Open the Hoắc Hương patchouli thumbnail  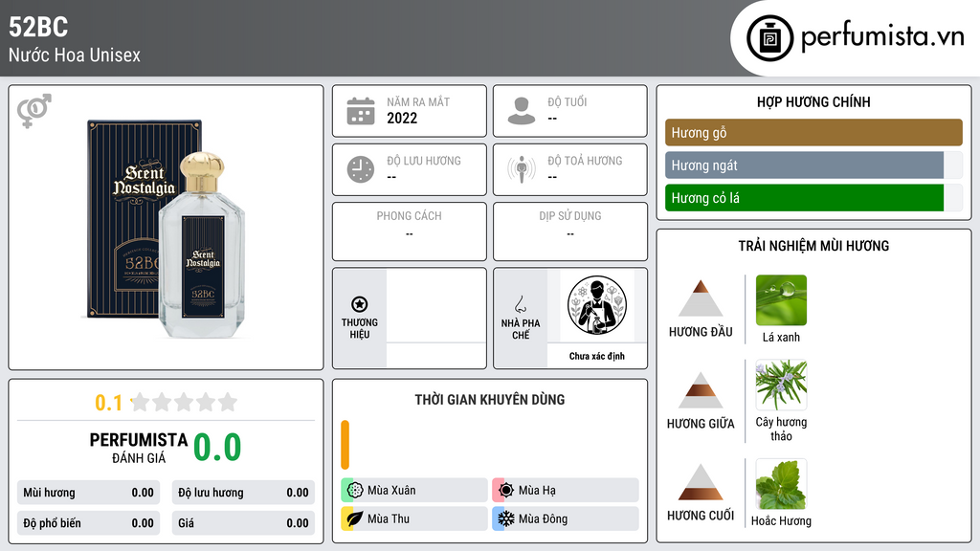point(781,484)
